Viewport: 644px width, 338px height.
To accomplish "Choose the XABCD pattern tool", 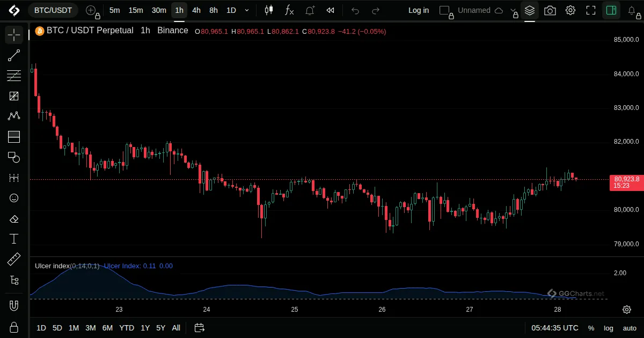I will pyautogui.click(x=14, y=116).
